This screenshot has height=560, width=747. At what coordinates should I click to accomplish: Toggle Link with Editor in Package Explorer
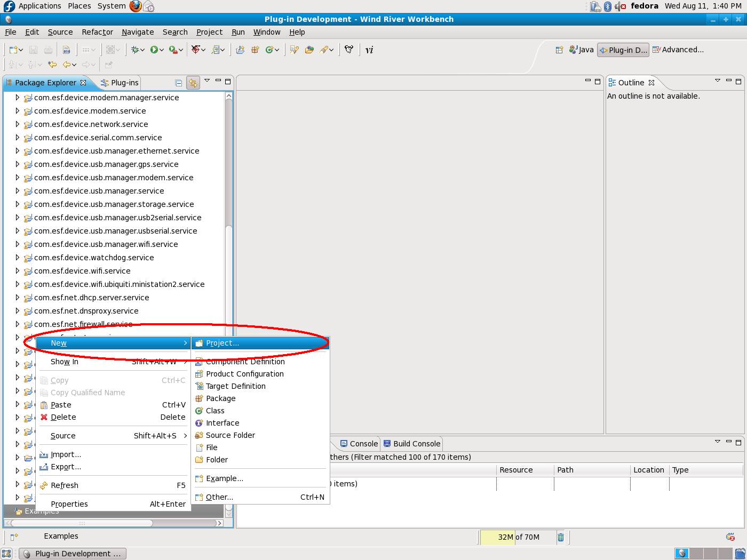193,83
